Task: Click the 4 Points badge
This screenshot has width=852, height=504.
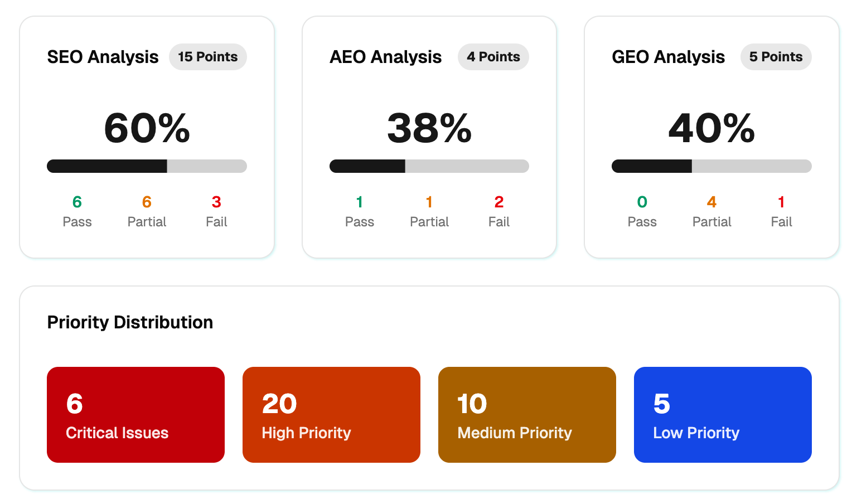Action: click(x=493, y=57)
